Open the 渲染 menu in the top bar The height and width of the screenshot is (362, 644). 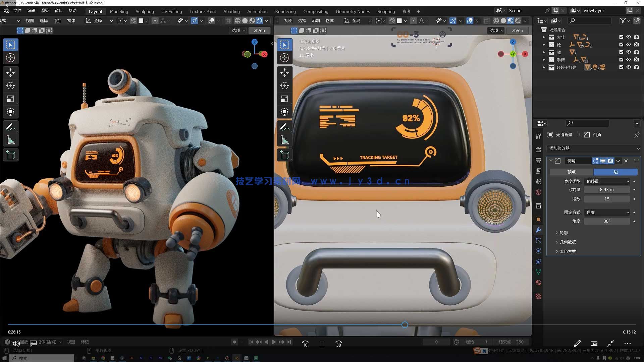coord(45,10)
